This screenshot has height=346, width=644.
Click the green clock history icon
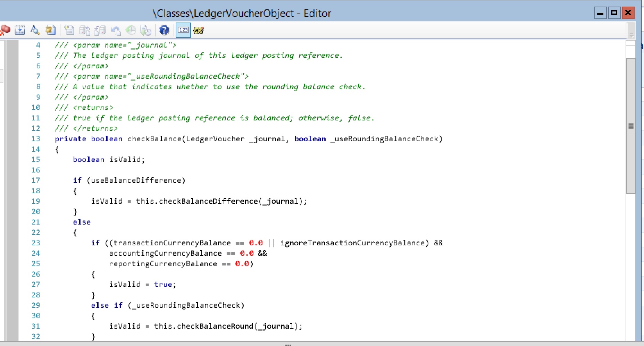[x=131, y=30]
